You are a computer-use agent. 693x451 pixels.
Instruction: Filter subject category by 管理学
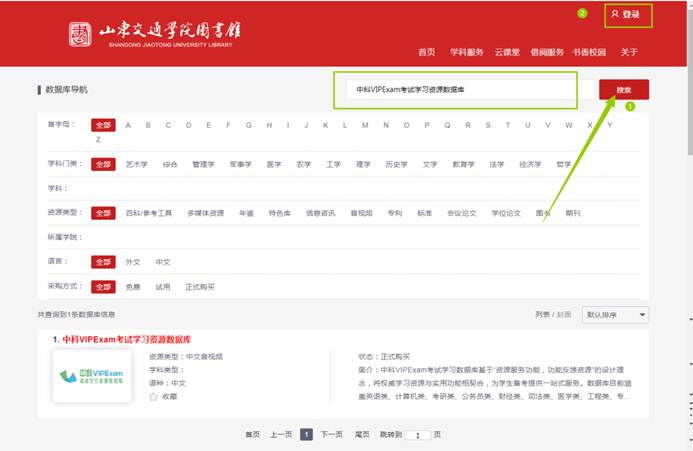tap(203, 164)
